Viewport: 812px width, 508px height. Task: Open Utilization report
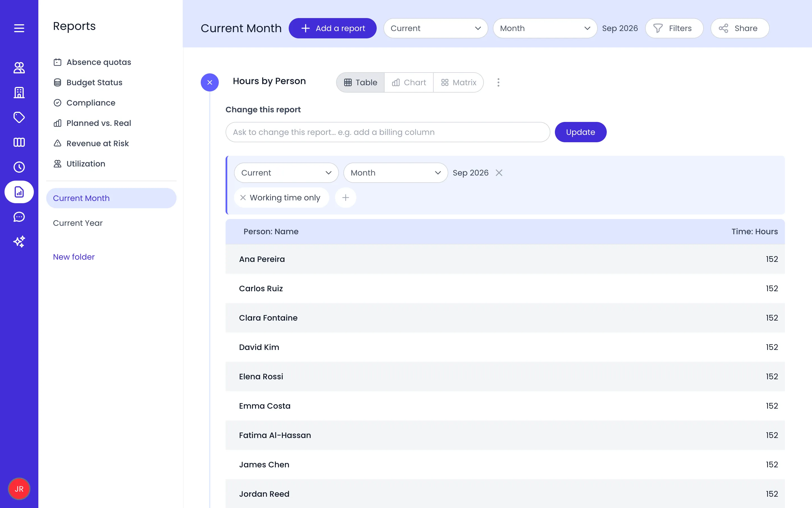pyautogui.click(x=79, y=164)
